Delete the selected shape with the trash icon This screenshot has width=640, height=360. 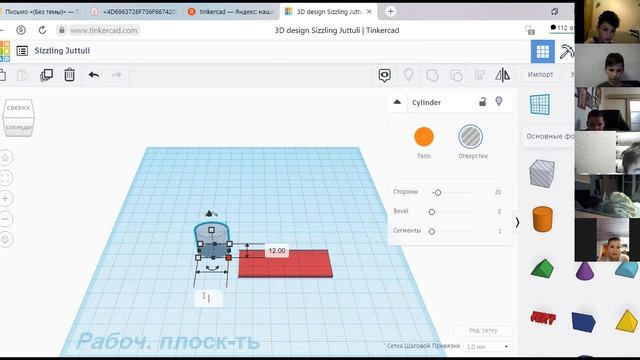click(69, 75)
